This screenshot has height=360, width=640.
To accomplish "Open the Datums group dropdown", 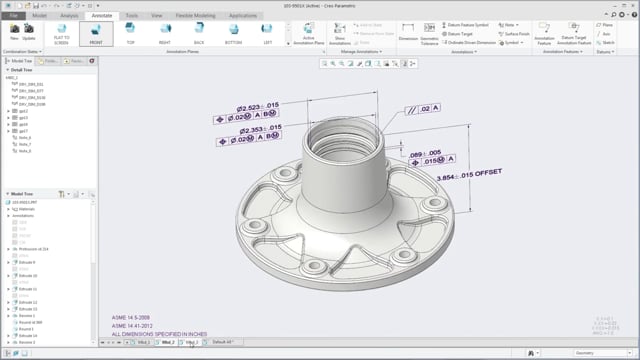I will [x=605, y=52].
